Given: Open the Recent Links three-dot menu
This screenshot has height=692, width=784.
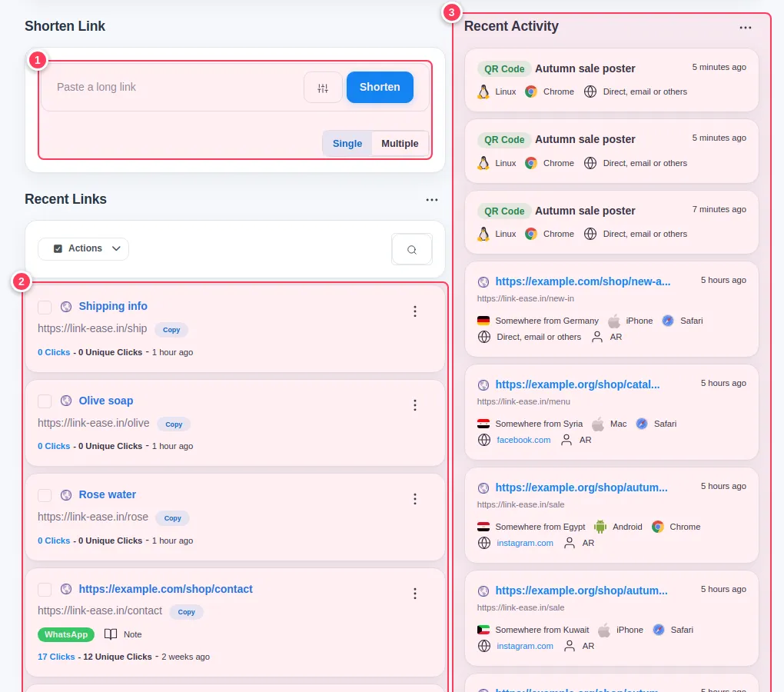Looking at the screenshot, I should coord(432,199).
